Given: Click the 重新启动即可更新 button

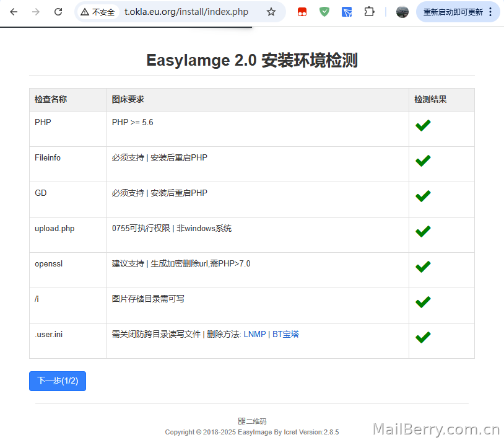Looking at the screenshot, I should (x=453, y=12).
